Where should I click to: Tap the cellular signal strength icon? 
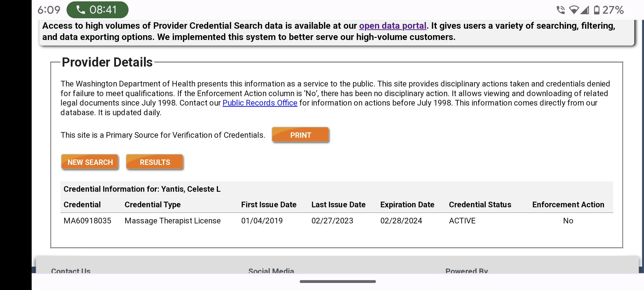[x=585, y=10]
